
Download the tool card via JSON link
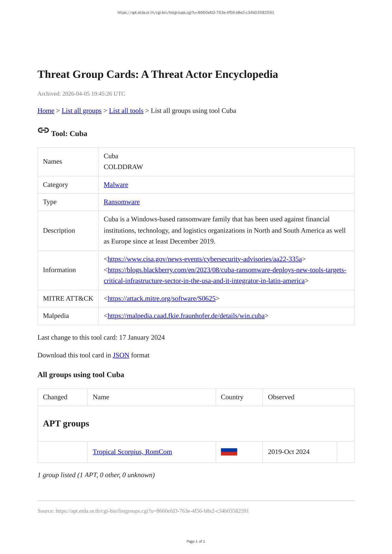click(121, 355)
